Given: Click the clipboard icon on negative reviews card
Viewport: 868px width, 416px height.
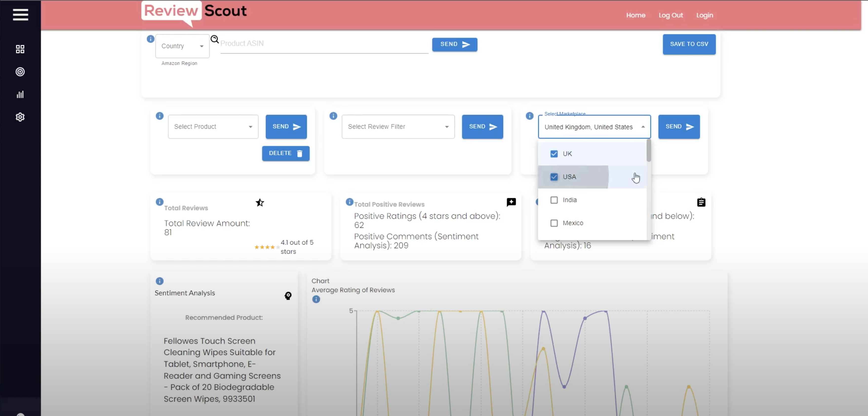Looking at the screenshot, I should pos(701,202).
